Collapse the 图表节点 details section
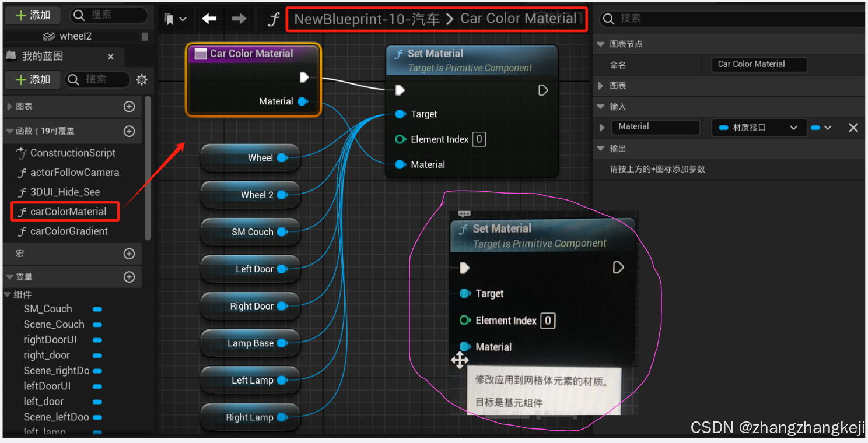 click(x=601, y=44)
